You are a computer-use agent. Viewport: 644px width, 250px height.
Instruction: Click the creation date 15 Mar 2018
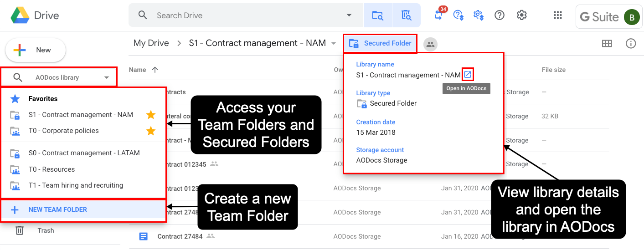[x=376, y=133]
